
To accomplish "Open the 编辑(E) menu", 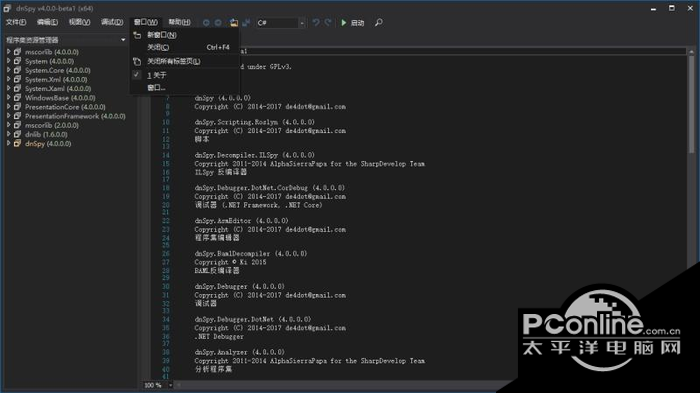I will point(48,22).
